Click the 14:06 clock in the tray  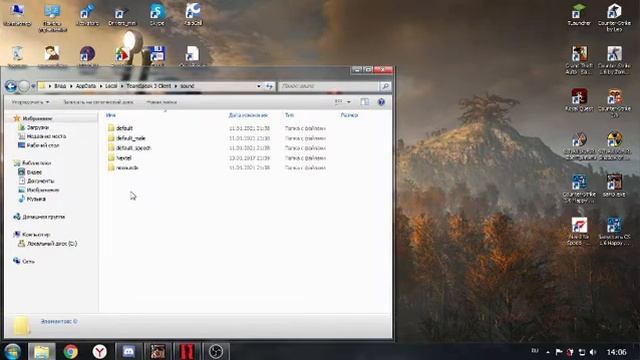(x=616, y=352)
